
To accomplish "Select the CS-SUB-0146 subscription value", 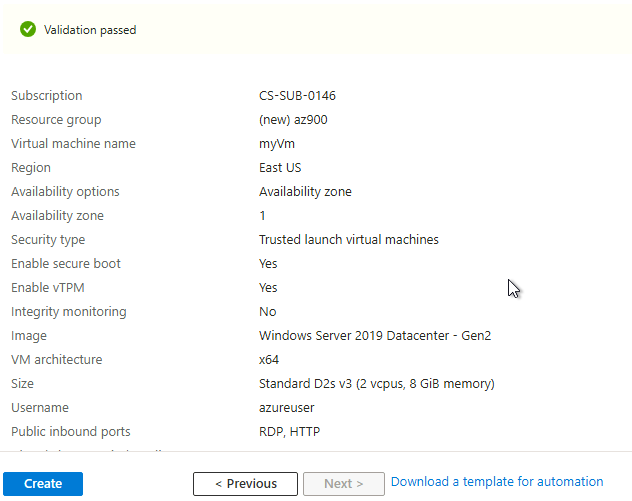I will tap(297, 96).
